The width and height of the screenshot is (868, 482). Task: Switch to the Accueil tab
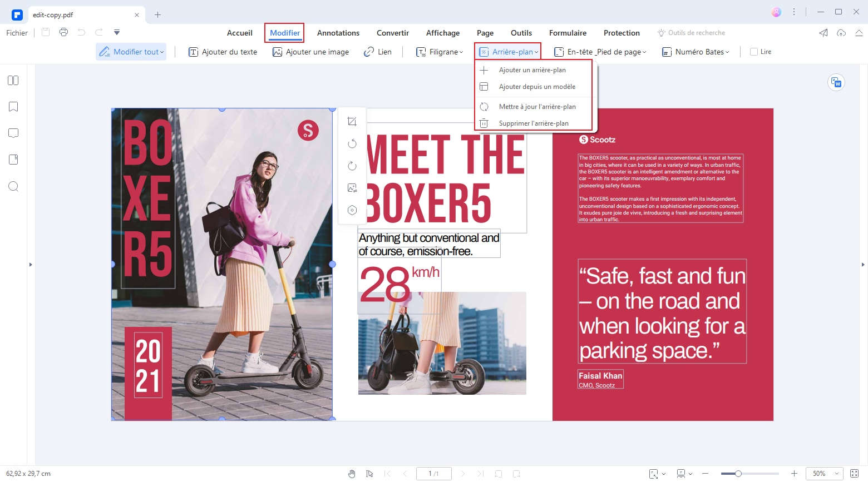tap(240, 33)
